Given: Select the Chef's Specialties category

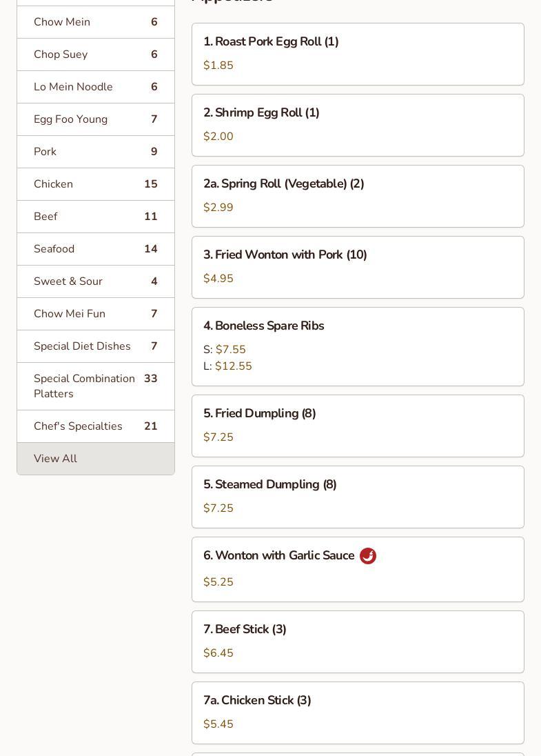Looking at the screenshot, I should click(95, 426).
